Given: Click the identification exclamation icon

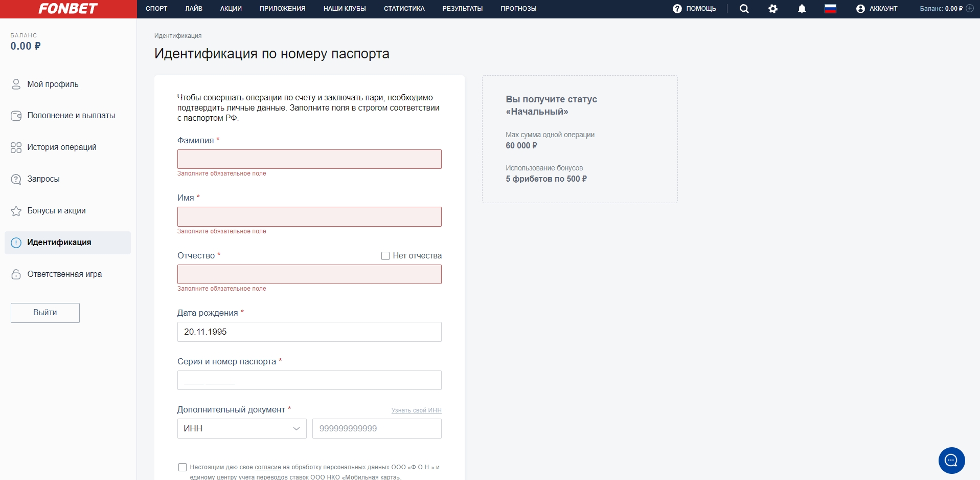Looking at the screenshot, I should (16, 243).
